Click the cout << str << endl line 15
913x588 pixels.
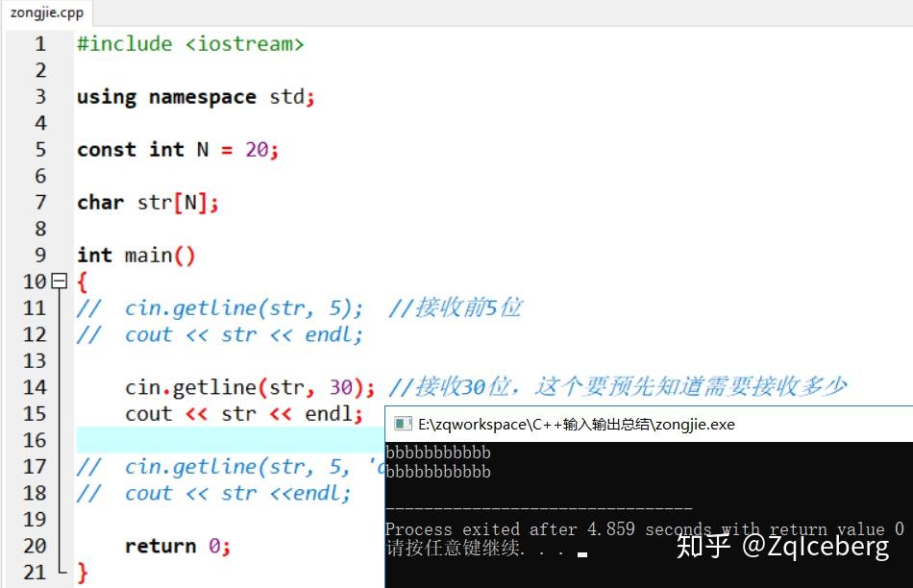(x=244, y=414)
